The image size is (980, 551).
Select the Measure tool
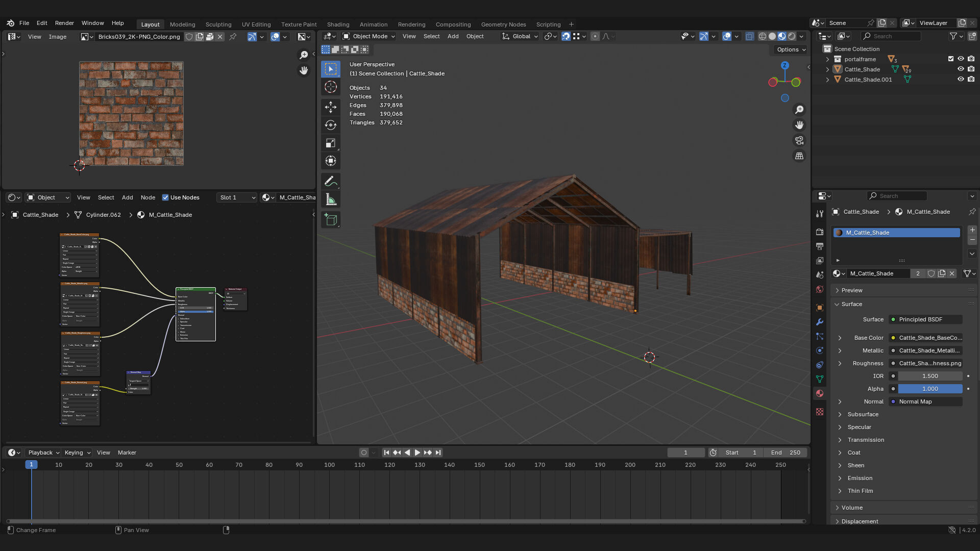coord(331,199)
